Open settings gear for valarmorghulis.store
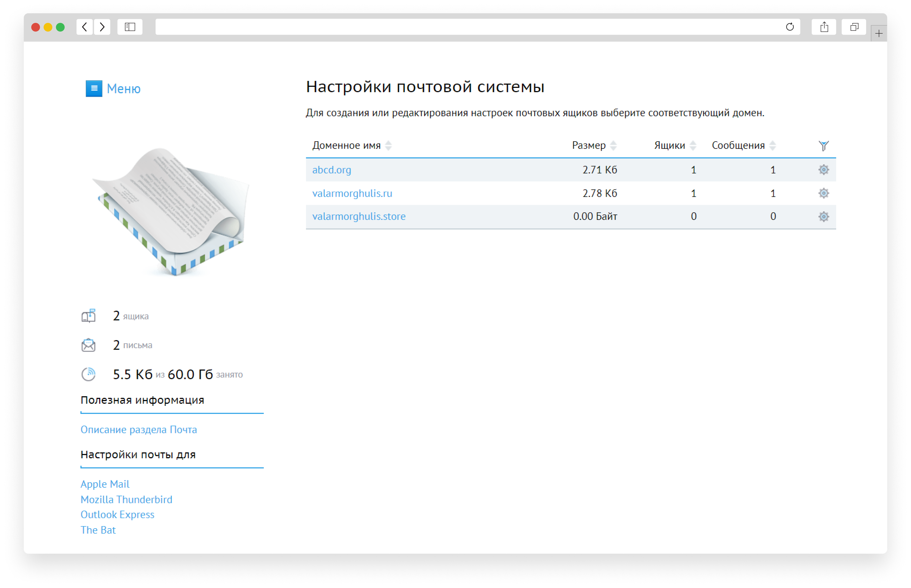The image size is (911, 588). (823, 216)
